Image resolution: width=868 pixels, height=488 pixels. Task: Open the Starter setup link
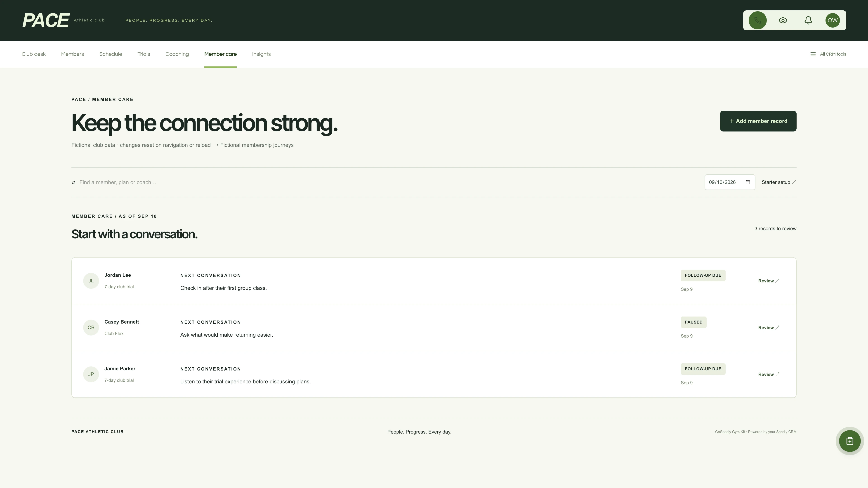point(779,182)
